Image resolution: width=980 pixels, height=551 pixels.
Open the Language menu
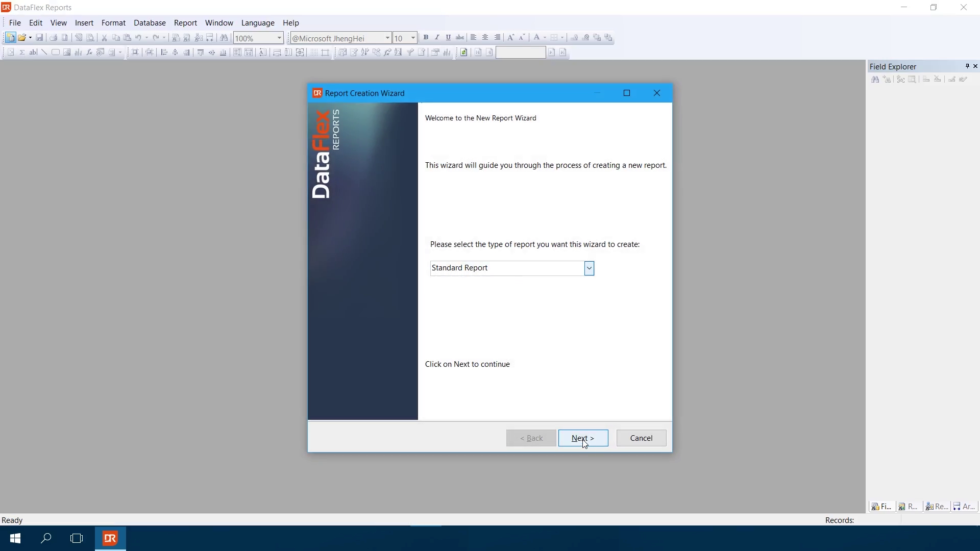coord(258,23)
